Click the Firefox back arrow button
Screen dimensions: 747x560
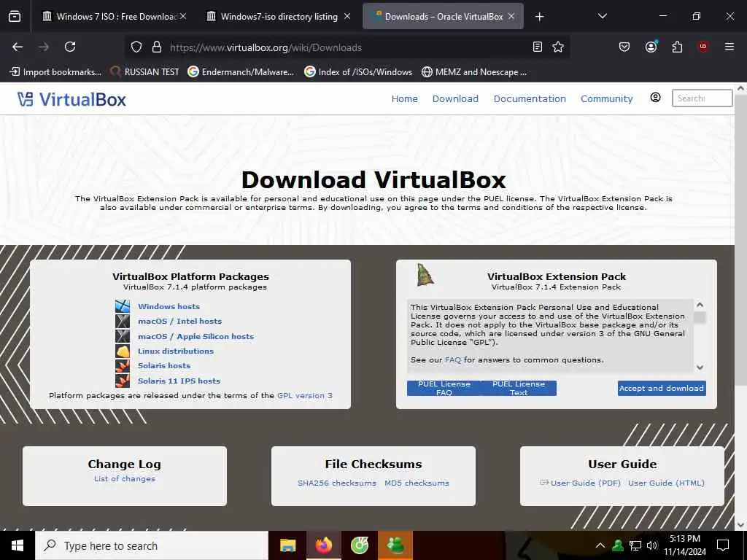[x=18, y=47]
